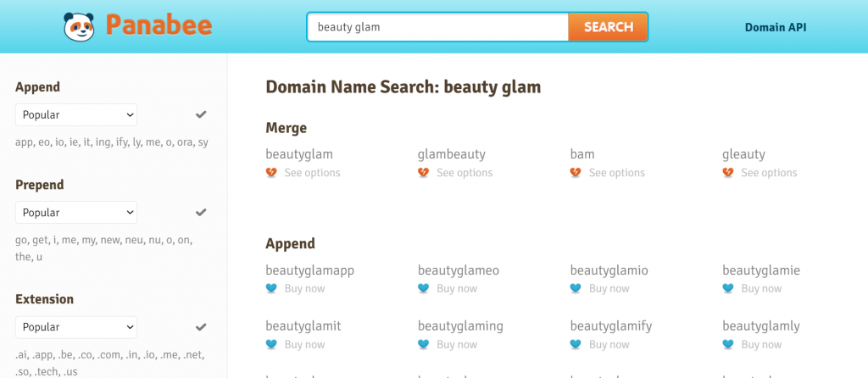Click broken heart icon under gleauty
Viewport: 868px width, 378px height.
click(x=728, y=173)
